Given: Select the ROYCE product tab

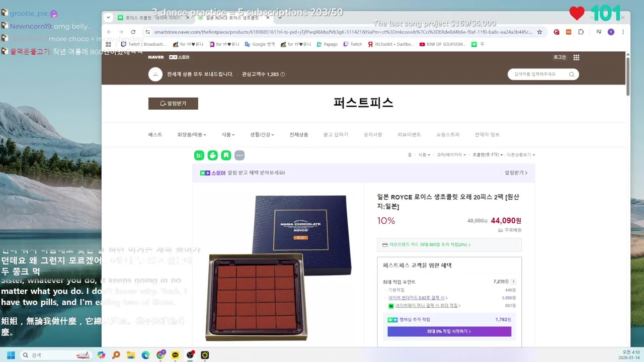Looking at the screenshot, I should [x=233, y=18].
